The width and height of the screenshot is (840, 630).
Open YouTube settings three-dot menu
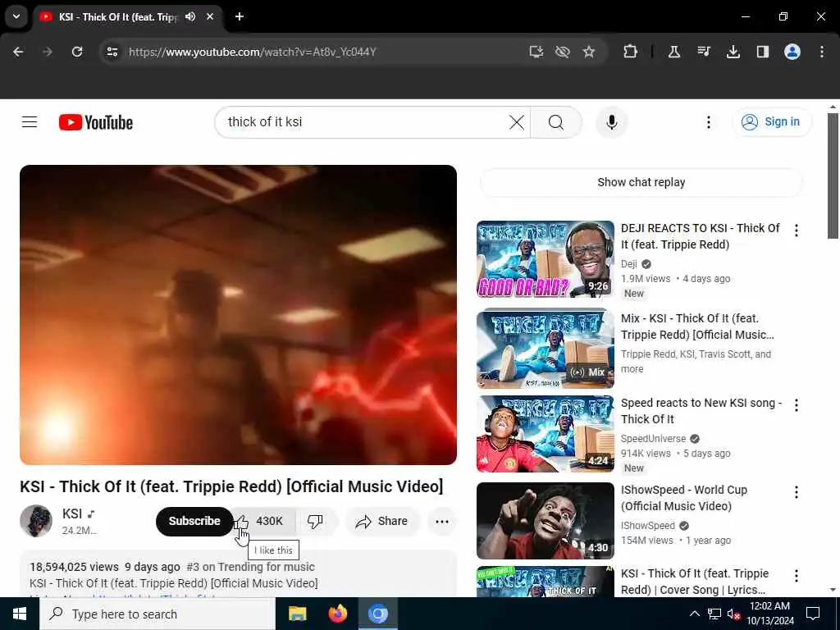[x=708, y=122]
